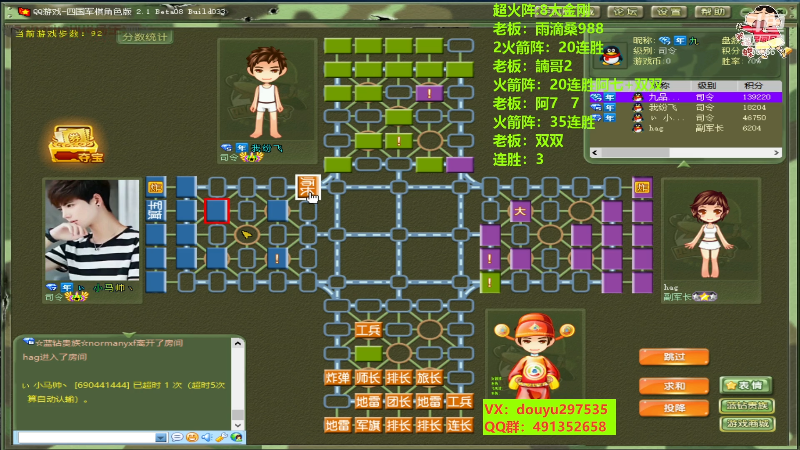Viewport: 800px width, 450px height.
Task: Collapse player list panel with bottom triangle
Action: pyautogui.click(x=683, y=164)
